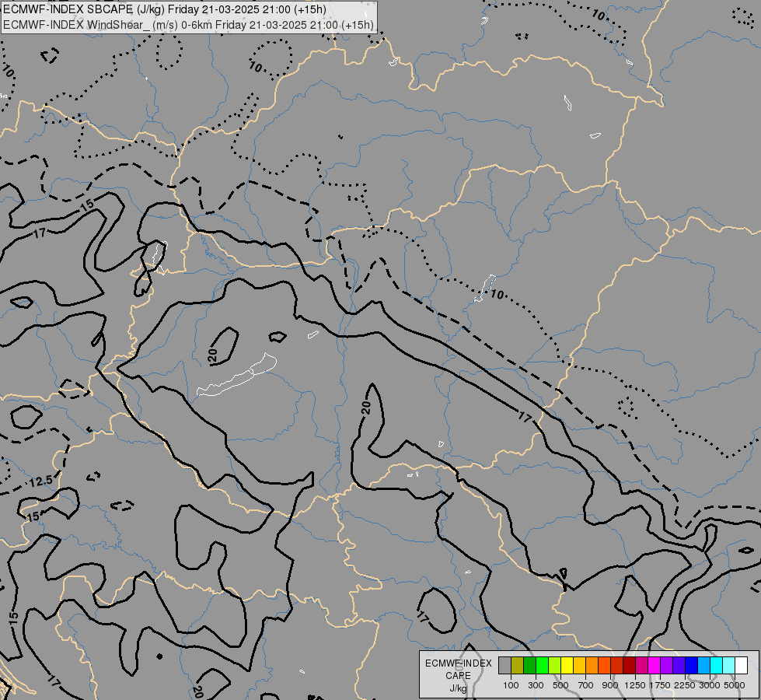Viewport: 761px width, 700px height.
Task: Click the legend value "700"
Action: pyautogui.click(x=586, y=685)
